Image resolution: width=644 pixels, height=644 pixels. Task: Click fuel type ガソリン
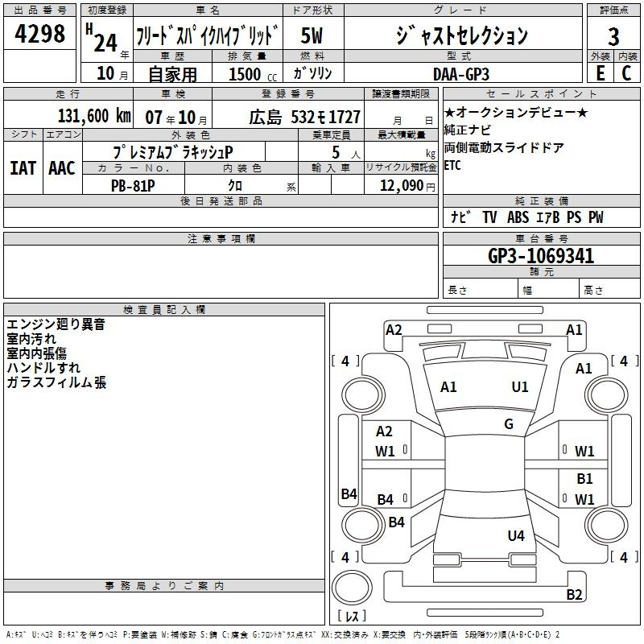(312, 73)
